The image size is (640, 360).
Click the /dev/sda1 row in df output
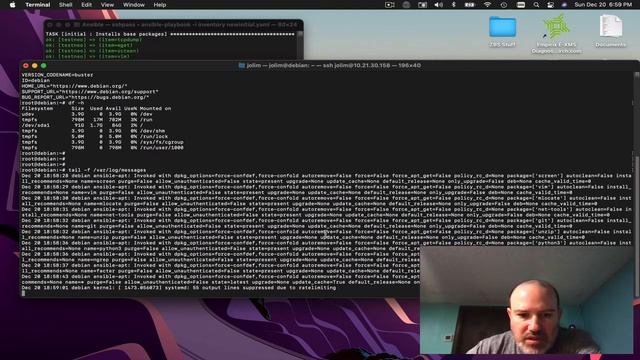(84, 126)
